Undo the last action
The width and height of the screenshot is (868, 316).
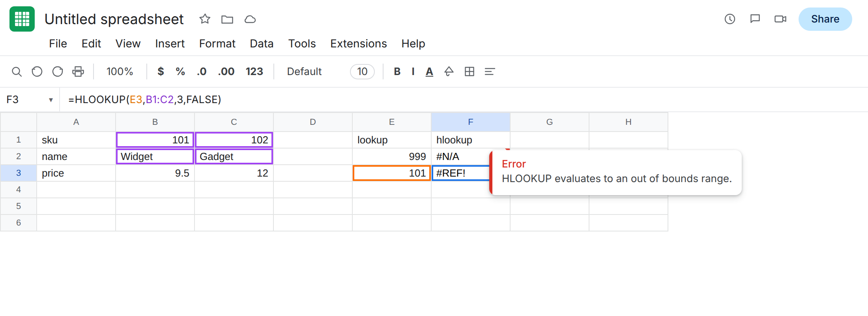tap(37, 71)
